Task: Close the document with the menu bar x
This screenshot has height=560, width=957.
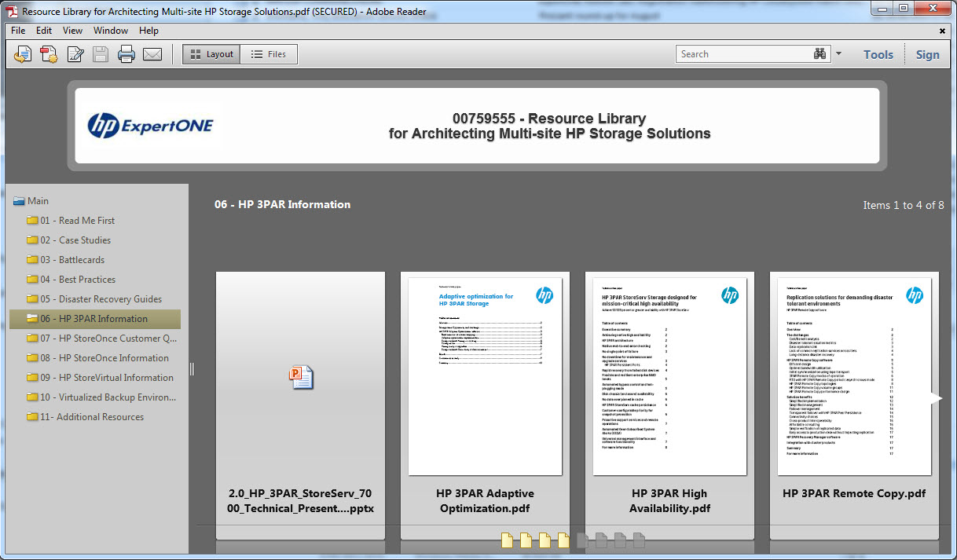Action: [x=942, y=31]
